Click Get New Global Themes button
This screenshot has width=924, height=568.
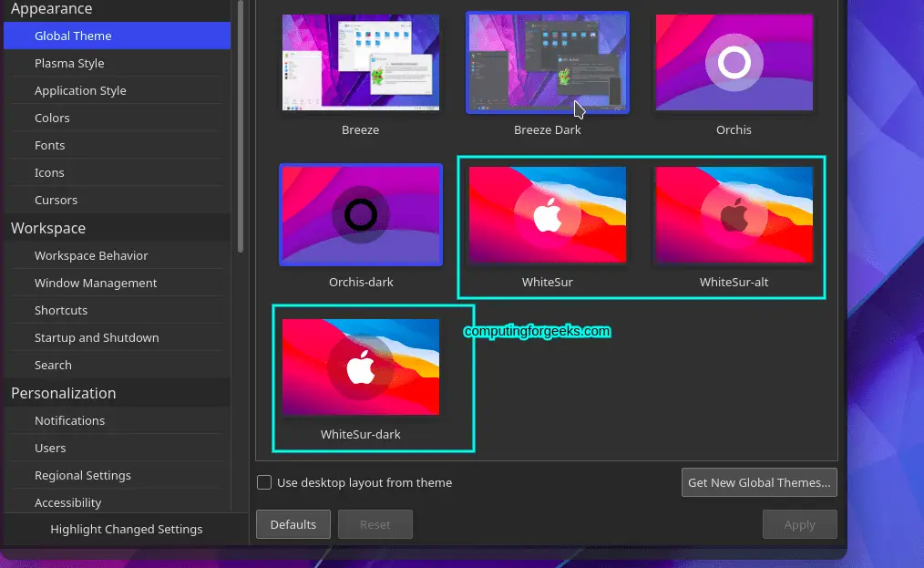tap(759, 482)
